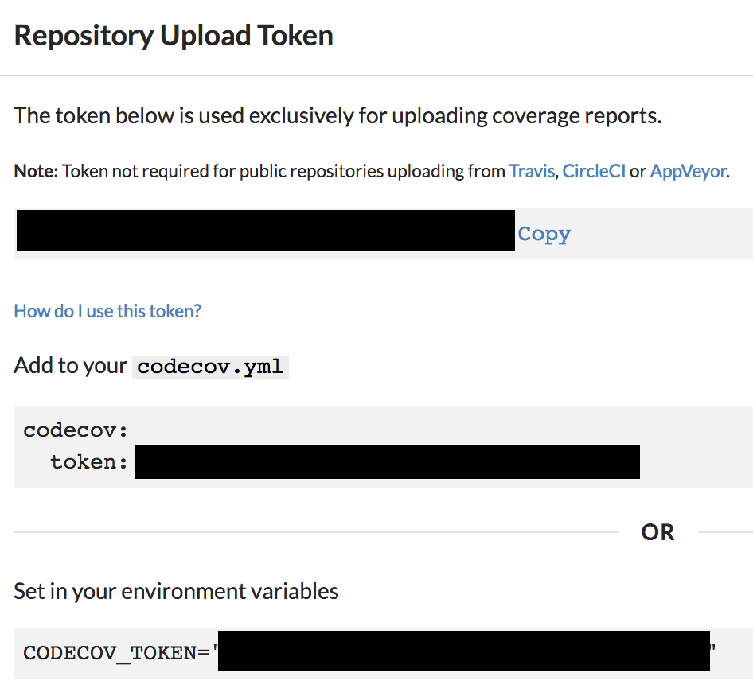Click the 'OR' divider label

[x=657, y=532]
